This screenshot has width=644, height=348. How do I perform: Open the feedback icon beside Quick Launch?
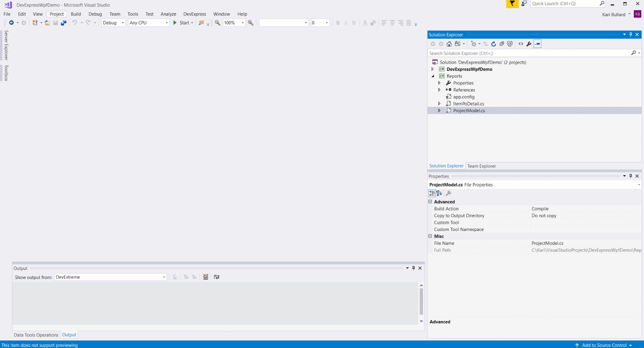pyautogui.click(x=524, y=4)
